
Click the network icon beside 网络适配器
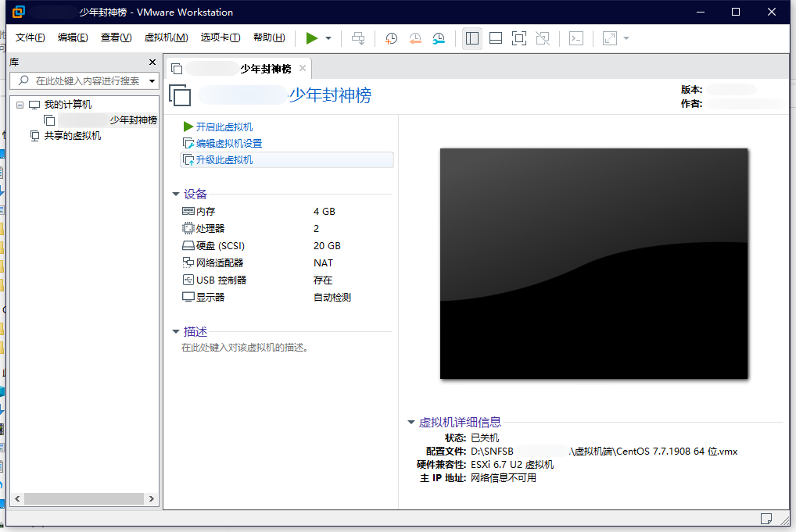(x=188, y=262)
